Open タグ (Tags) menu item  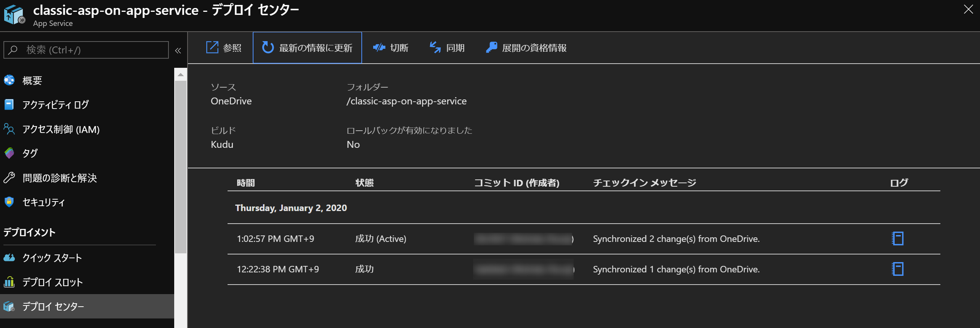(x=87, y=153)
